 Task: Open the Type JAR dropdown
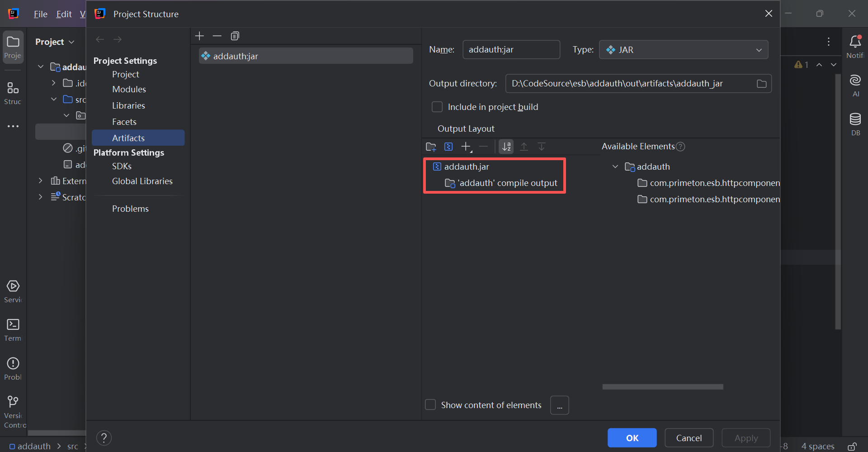pyautogui.click(x=683, y=50)
